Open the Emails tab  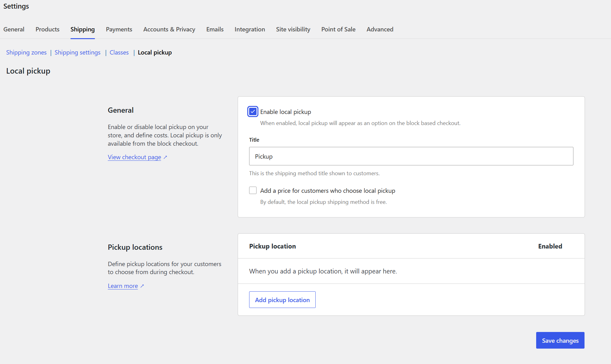[x=215, y=29]
